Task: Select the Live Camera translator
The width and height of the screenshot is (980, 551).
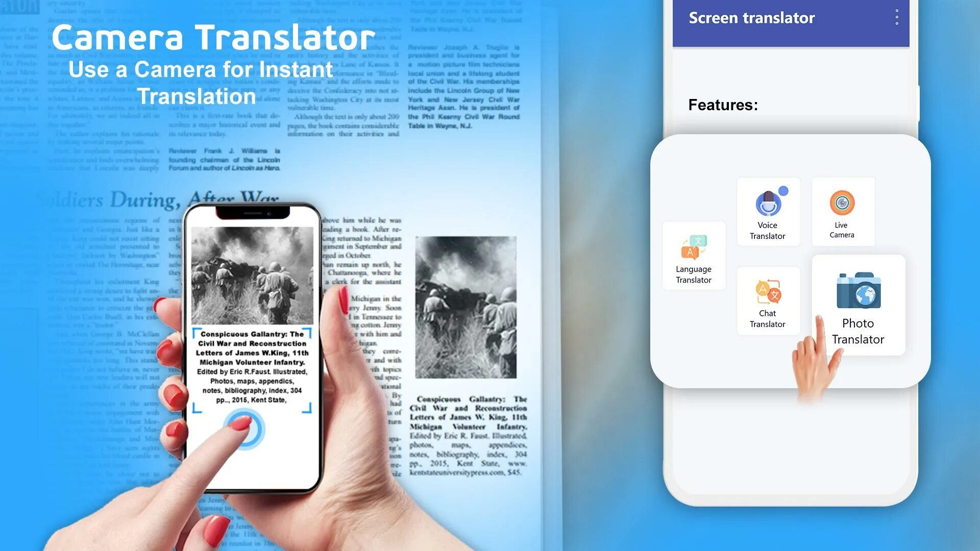Action: click(841, 211)
